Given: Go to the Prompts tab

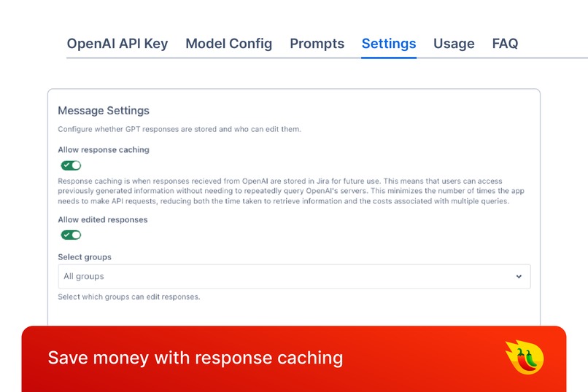Looking at the screenshot, I should point(317,44).
